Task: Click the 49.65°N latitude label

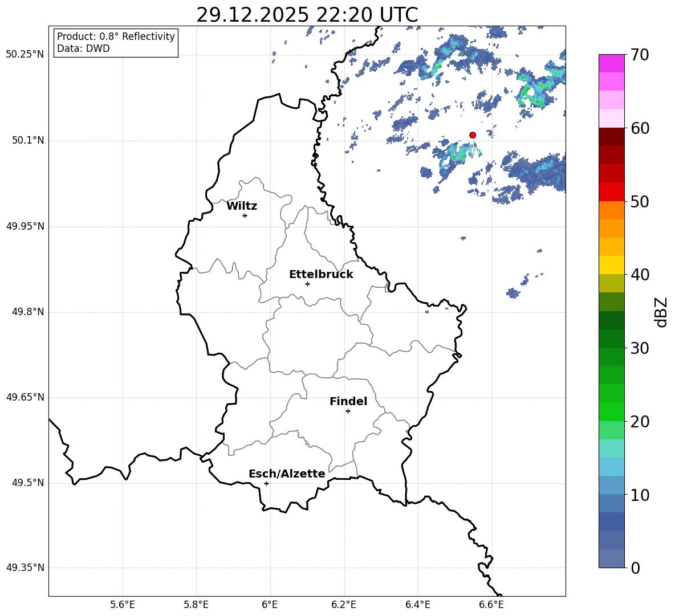Action: [x=25, y=397]
